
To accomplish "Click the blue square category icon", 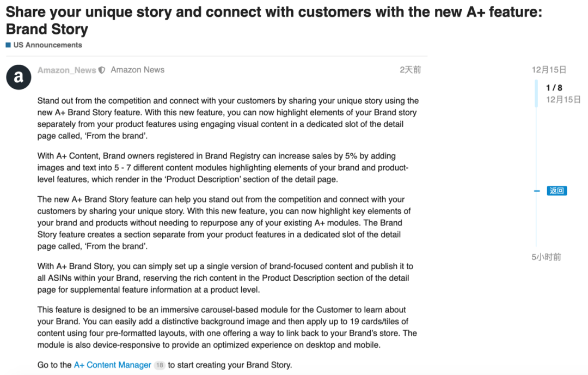I will click(x=8, y=45).
